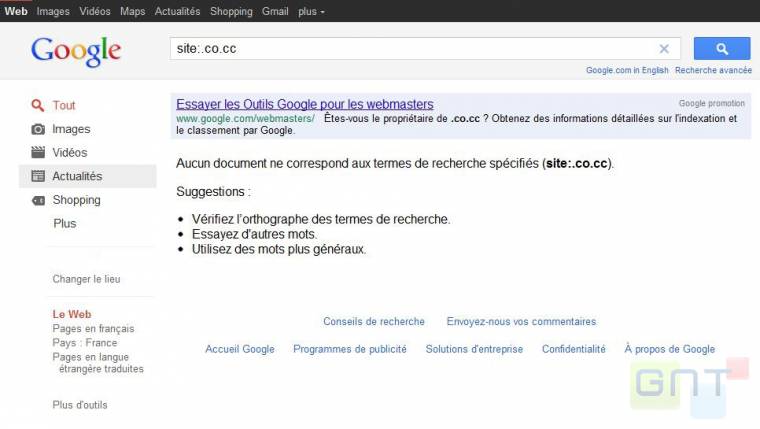Expand Plus d'outils
Viewport: 760px width, 429px height.
coord(80,405)
